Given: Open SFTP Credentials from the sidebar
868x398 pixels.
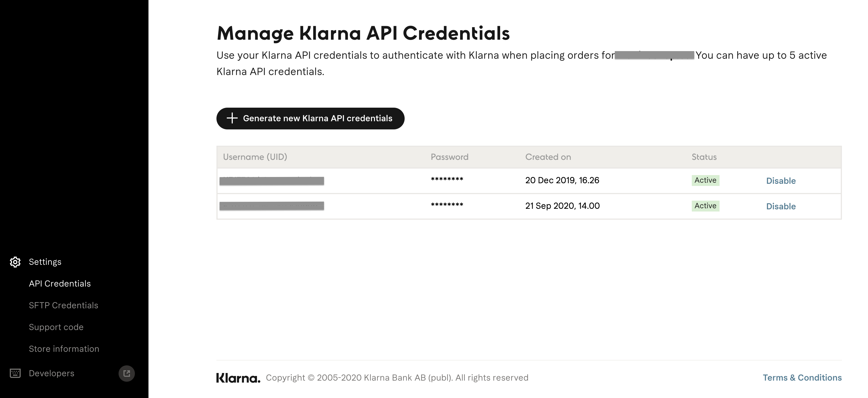Looking at the screenshot, I should click(x=64, y=305).
